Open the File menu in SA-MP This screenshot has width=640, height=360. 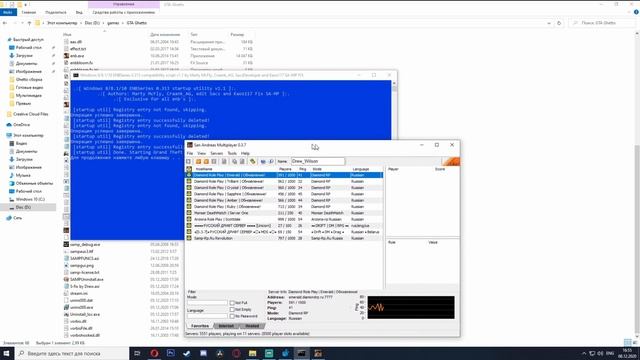pos(190,153)
